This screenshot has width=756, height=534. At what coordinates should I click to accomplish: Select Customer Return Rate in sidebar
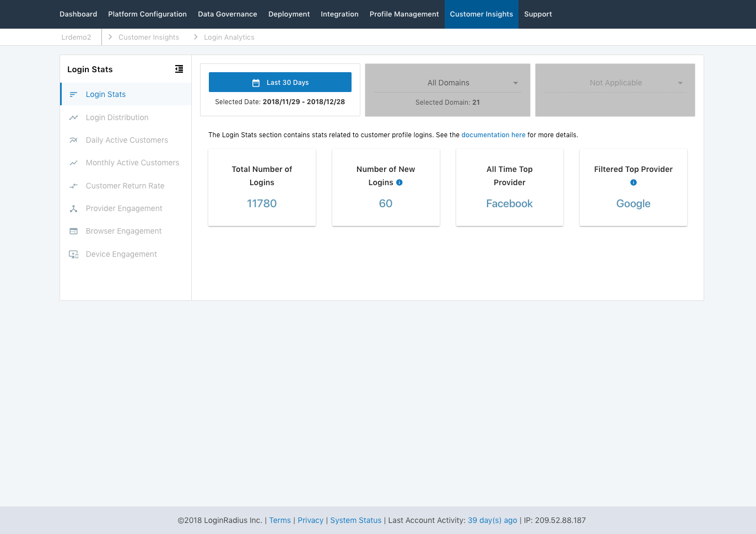pos(126,186)
